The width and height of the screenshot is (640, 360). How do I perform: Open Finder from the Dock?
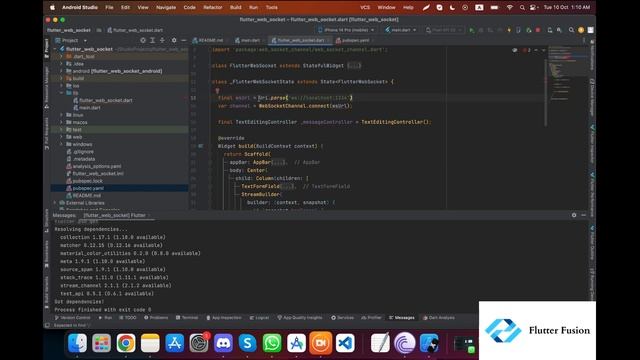(77, 343)
